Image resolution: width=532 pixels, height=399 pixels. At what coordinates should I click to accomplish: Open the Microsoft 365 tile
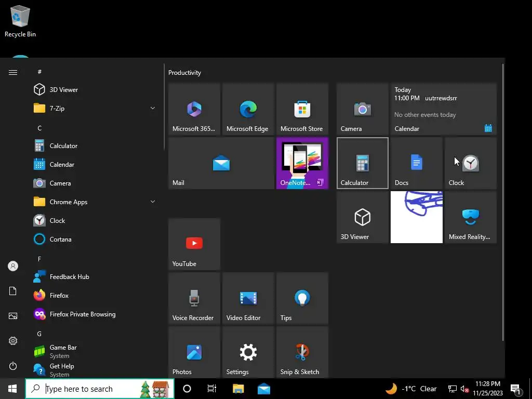click(x=194, y=109)
